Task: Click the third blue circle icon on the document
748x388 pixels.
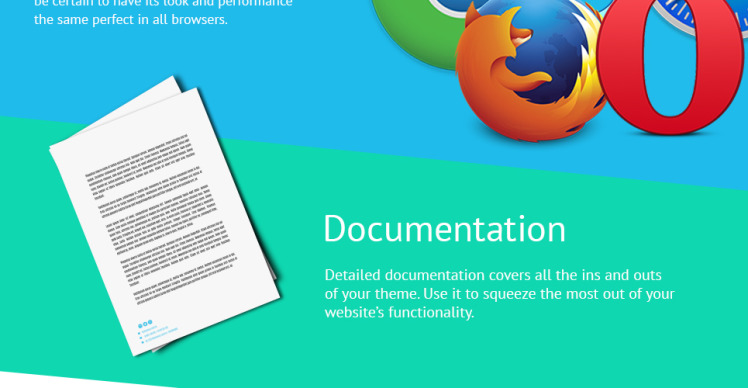Action: click(150, 323)
